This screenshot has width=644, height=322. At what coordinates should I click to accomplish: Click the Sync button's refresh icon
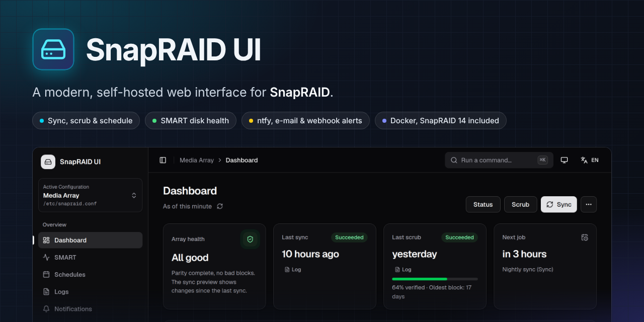tap(550, 204)
